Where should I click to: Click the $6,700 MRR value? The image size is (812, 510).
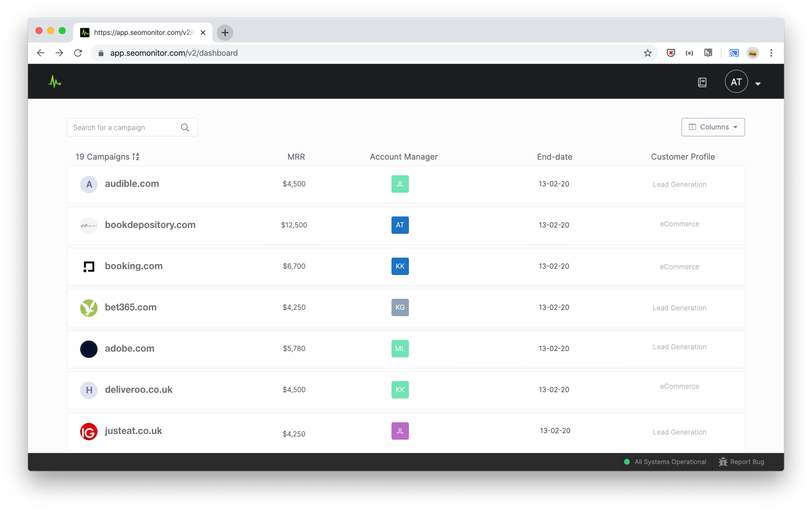[x=294, y=266]
